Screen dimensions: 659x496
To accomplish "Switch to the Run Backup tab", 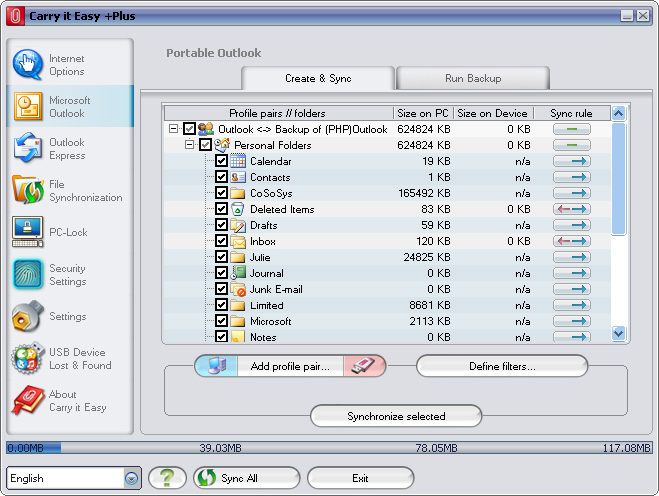I will pos(473,78).
